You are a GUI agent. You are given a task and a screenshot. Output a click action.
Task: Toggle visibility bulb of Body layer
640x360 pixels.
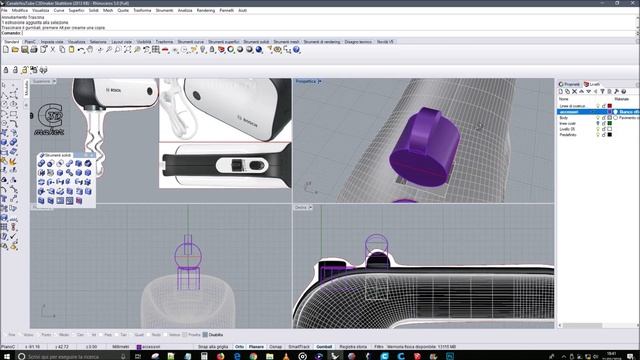598,118
